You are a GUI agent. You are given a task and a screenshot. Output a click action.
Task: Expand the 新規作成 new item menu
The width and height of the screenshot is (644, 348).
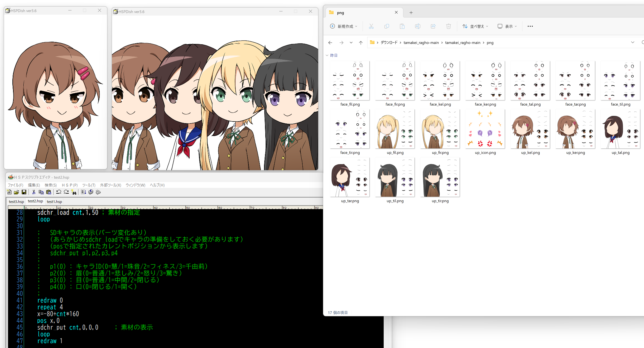tap(344, 26)
